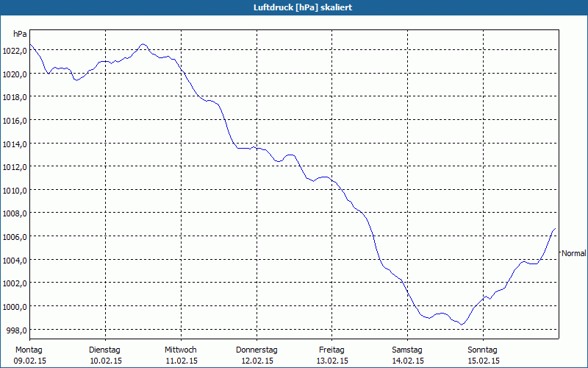The width and height of the screenshot is (588, 368).
Task: Click the 'Freitag' day label
Action: pos(331,350)
